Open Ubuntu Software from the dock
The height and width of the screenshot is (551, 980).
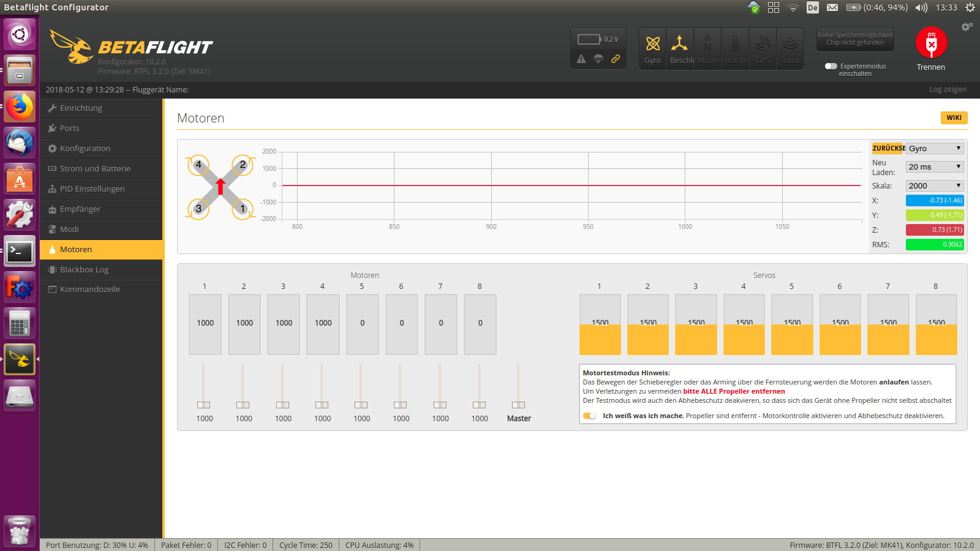[20, 179]
